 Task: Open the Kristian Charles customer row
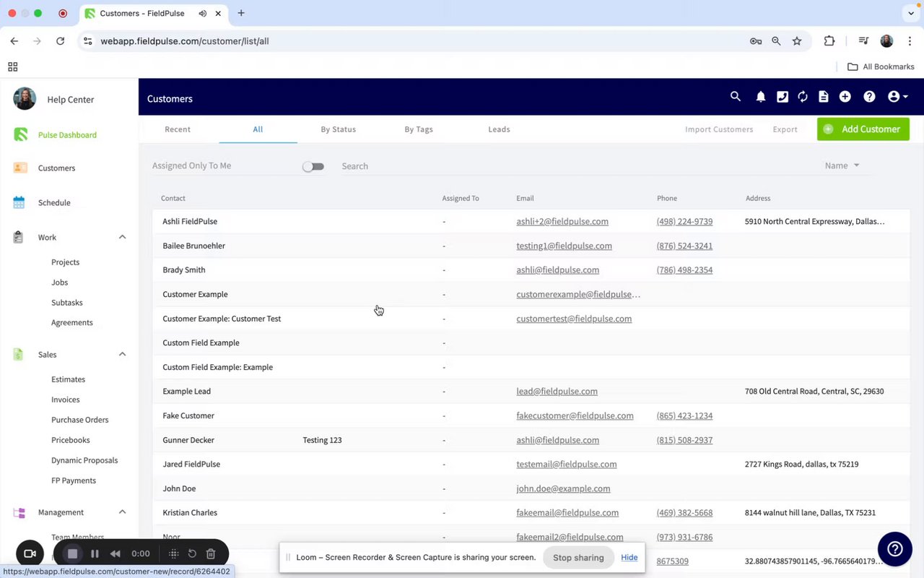tap(531, 513)
